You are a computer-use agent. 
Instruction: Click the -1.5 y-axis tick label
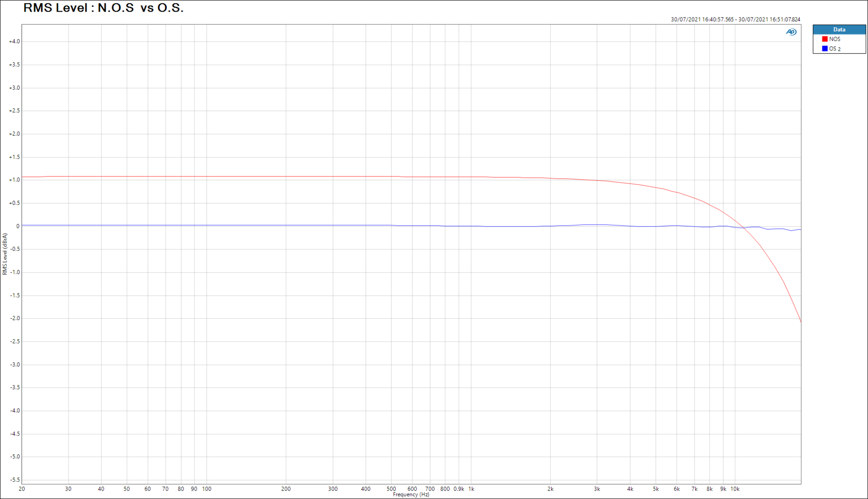coord(15,296)
